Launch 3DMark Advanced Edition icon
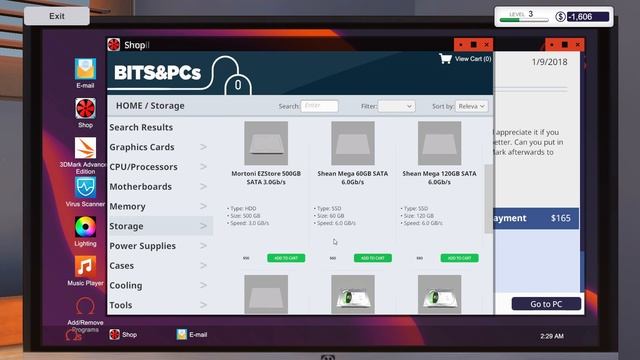Image resolution: width=640 pixels, height=360 pixels. coord(85,148)
